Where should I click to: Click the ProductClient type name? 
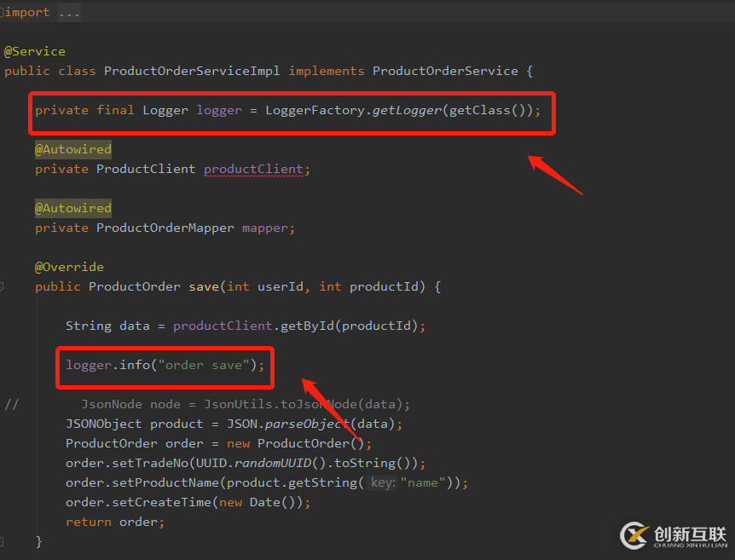pos(146,169)
